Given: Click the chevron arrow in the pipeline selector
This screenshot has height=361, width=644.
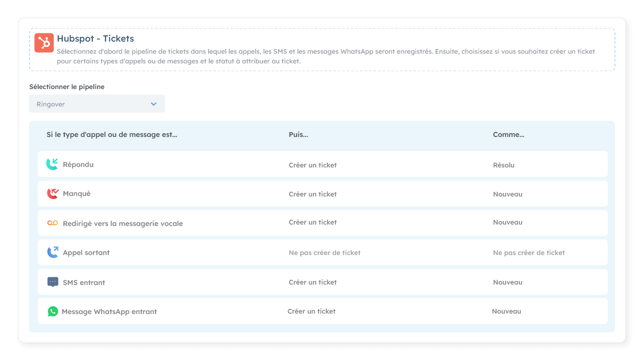Looking at the screenshot, I should [x=154, y=104].
